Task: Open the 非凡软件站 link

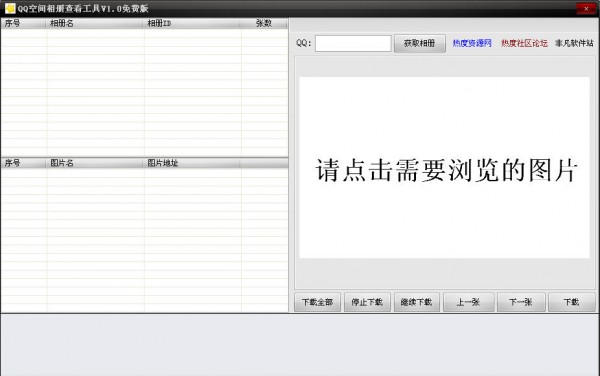Action: coord(574,43)
